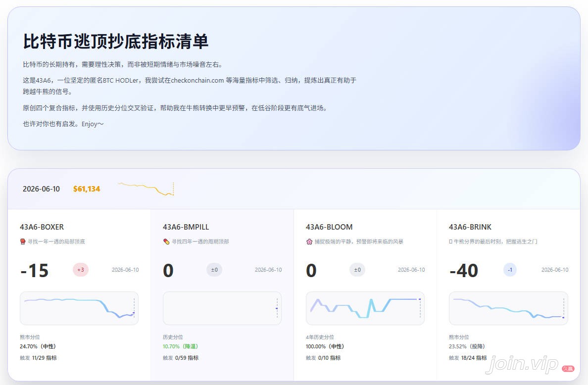Click the pill icon under 43A6-BMPILL

(166, 241)
